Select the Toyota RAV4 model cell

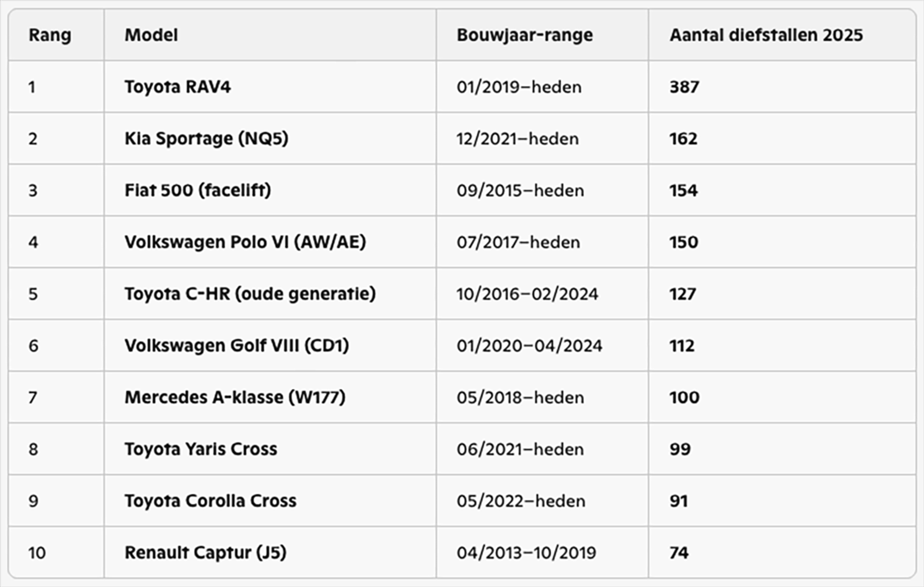point(178,87)
